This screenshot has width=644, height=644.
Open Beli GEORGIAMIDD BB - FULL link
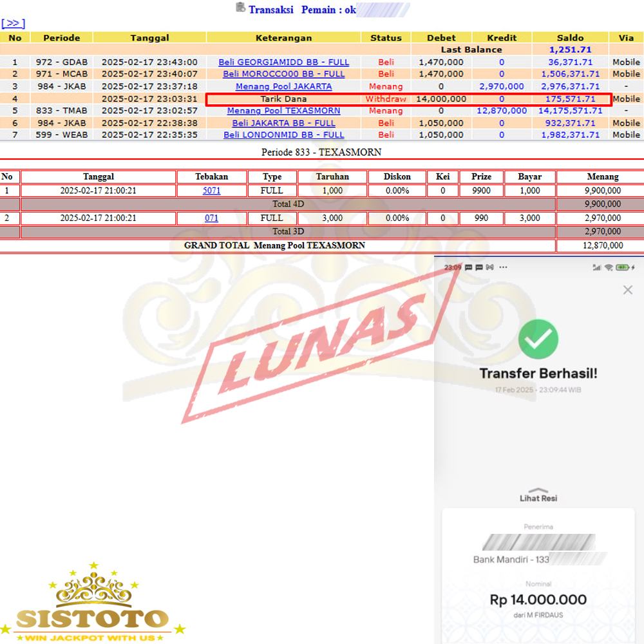[283, 62]
